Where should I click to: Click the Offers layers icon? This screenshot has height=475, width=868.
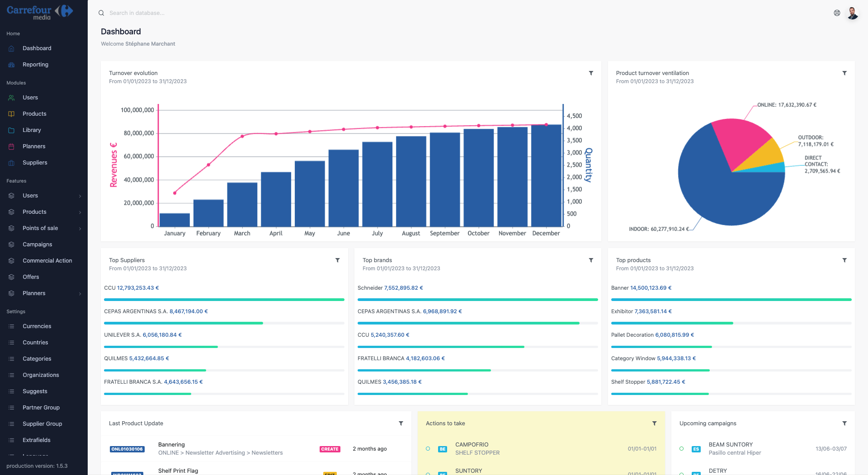(x=12, y=277)
